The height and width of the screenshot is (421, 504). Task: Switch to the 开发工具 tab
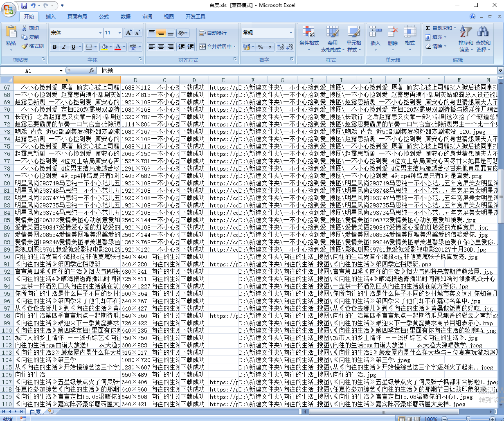coord(196,17)
